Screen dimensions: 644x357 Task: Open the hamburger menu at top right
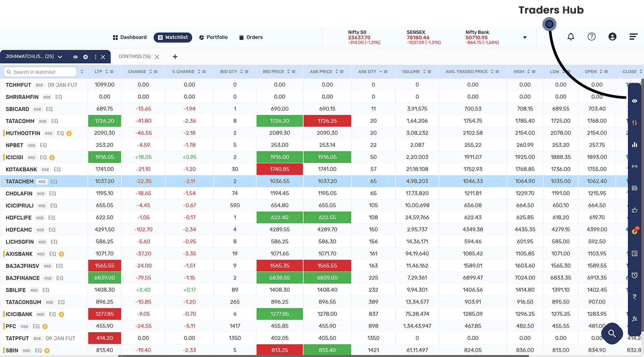pyautogui.click(x=633, y=37)
